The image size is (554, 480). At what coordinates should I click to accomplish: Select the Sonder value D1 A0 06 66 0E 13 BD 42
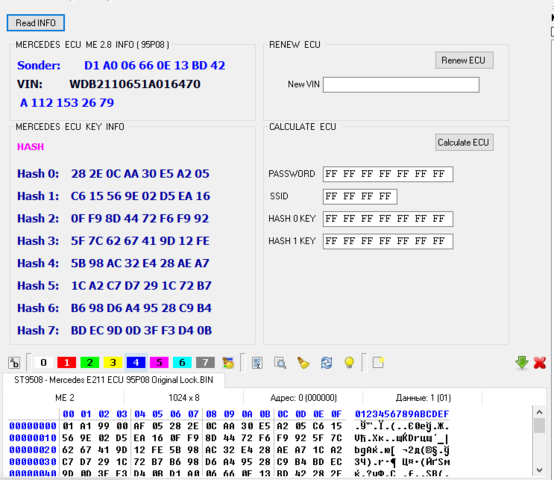click(154, 65)
